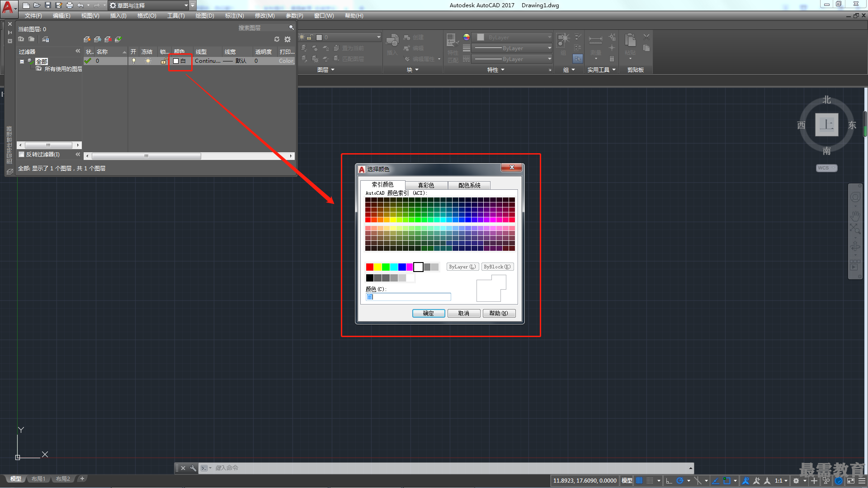Click the customization menu icon in status bar
This screenshot has height=488, width=868.
(x=862, y=481)
